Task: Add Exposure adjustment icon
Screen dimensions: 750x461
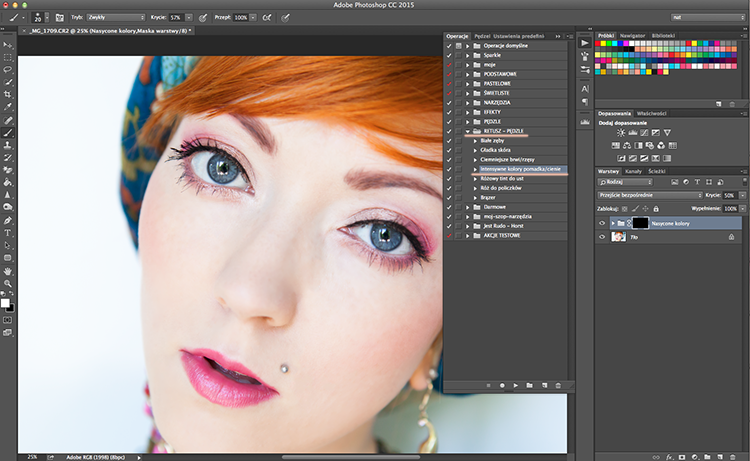Action: 656,133
